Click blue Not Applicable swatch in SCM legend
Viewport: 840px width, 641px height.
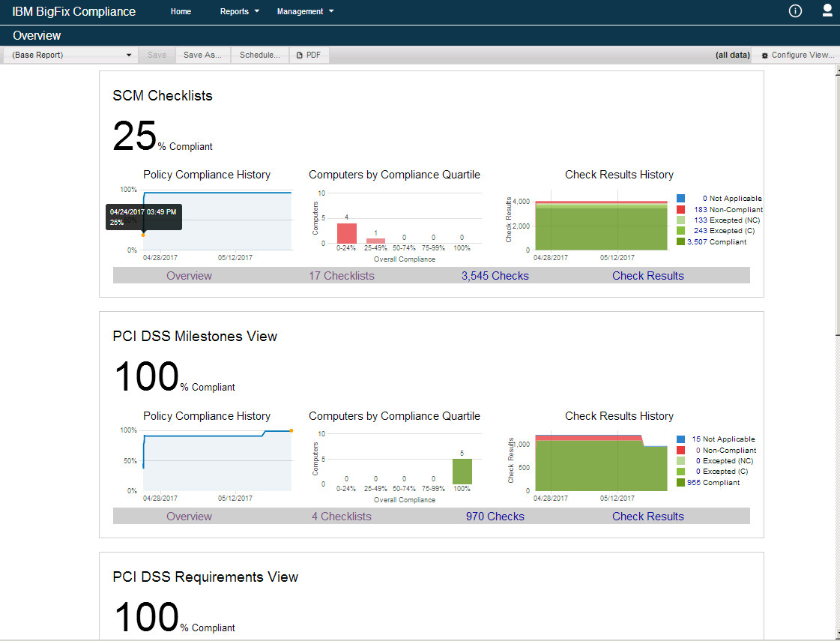680,199
